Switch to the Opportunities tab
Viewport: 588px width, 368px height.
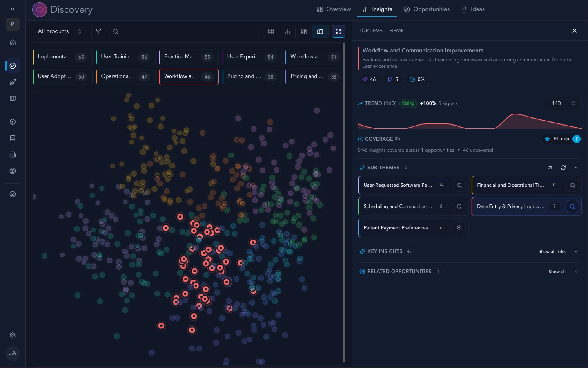point(426,9)
